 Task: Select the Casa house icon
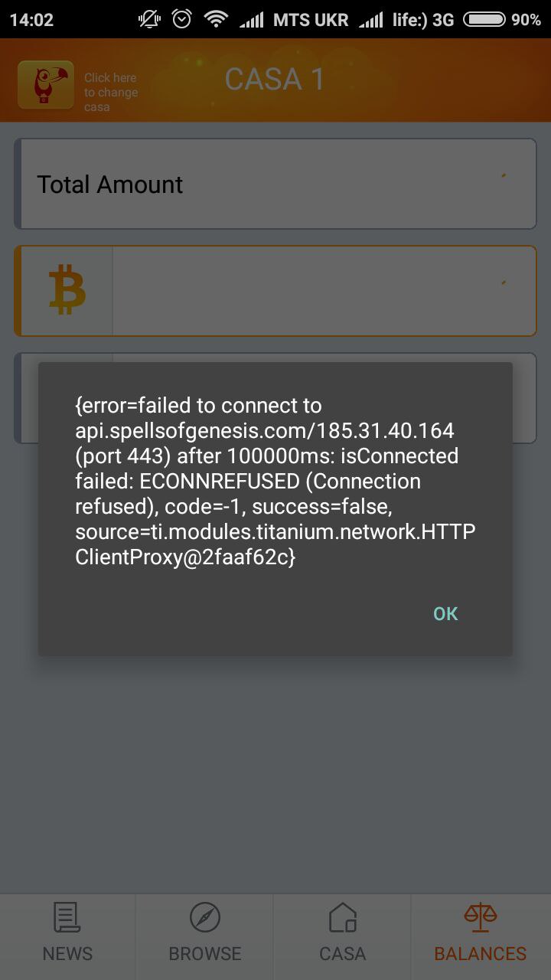342,917
